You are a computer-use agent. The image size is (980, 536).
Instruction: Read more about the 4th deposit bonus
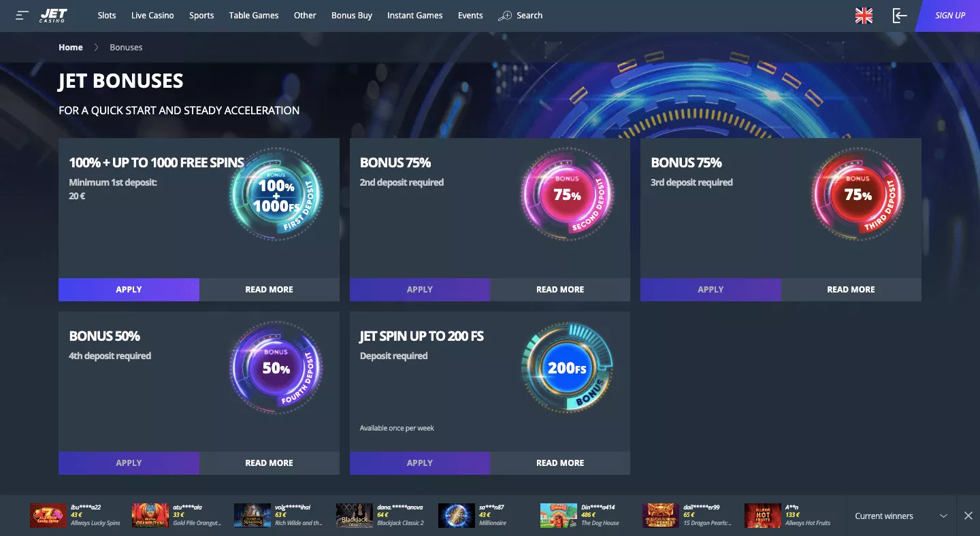(269, 463)
